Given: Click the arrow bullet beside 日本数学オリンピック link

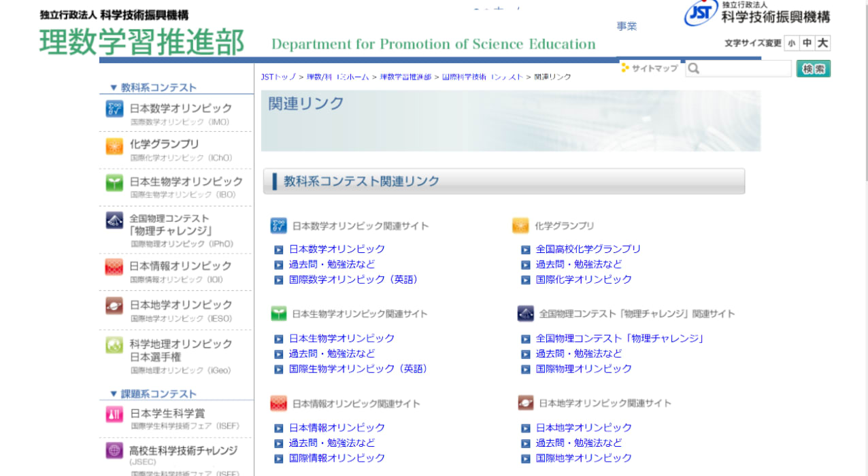Looking at the screenshot, I should pyautogui.click(x=279, y=250).
